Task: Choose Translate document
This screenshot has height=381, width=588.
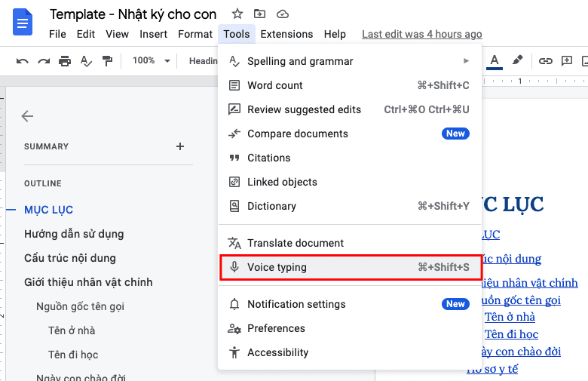Action: click(x=350, y=243)
